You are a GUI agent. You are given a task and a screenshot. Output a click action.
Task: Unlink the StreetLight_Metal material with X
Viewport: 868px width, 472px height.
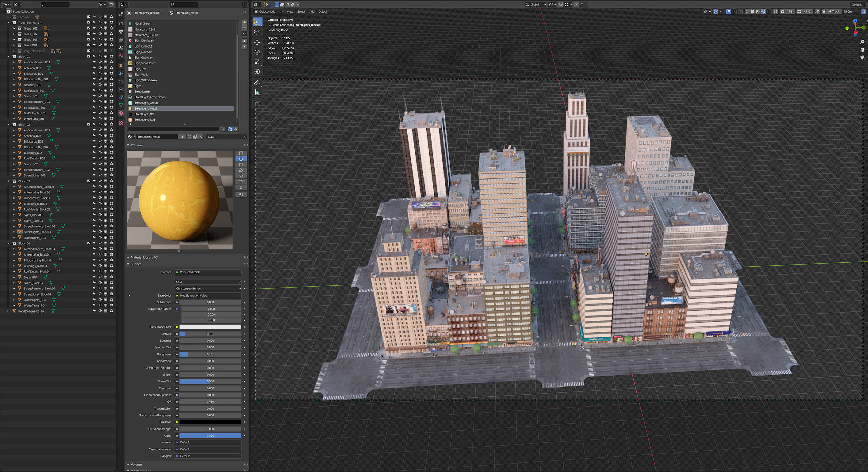point(201,137)
